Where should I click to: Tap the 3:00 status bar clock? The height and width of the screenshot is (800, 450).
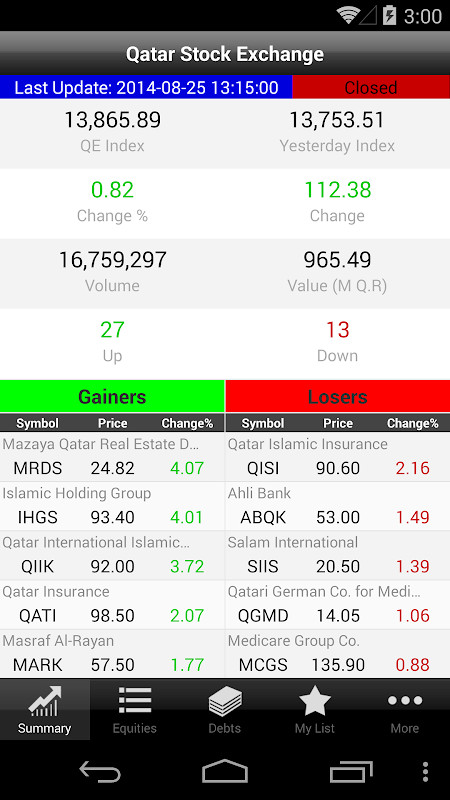coord(422,16)
